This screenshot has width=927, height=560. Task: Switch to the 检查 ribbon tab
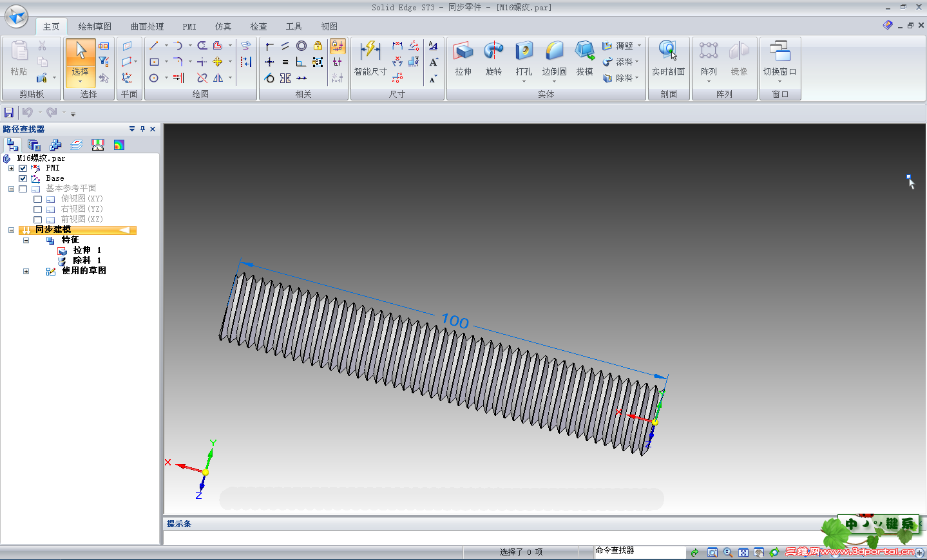point(258,26)
